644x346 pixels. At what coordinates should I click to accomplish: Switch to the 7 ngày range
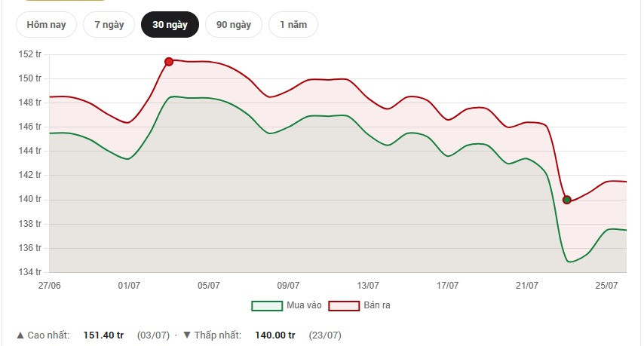coord(109,25)
